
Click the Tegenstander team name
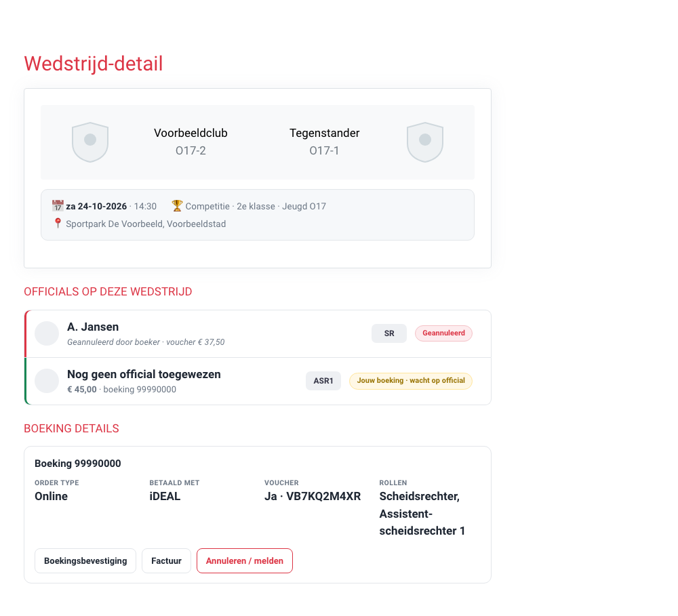pyautogui.click(x=324, y=133)
